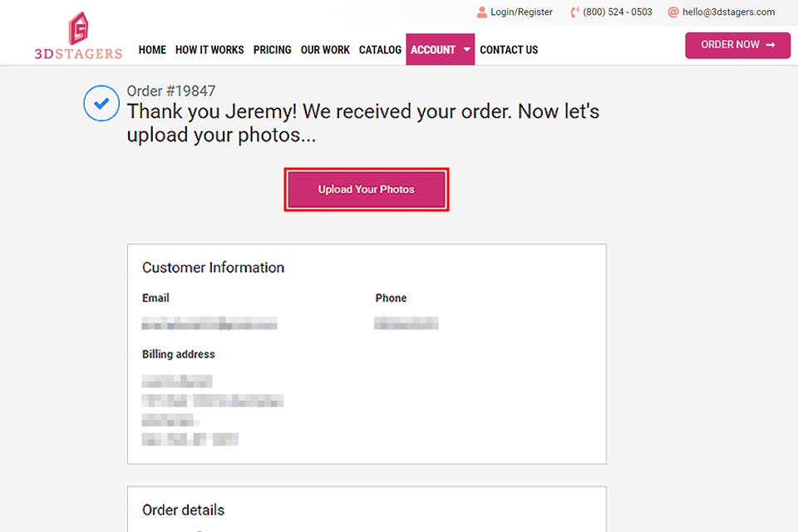Viewport: 798px width, 532px height.
Task: Click the phone icon in the top bar
Action: tap(574, 12)
